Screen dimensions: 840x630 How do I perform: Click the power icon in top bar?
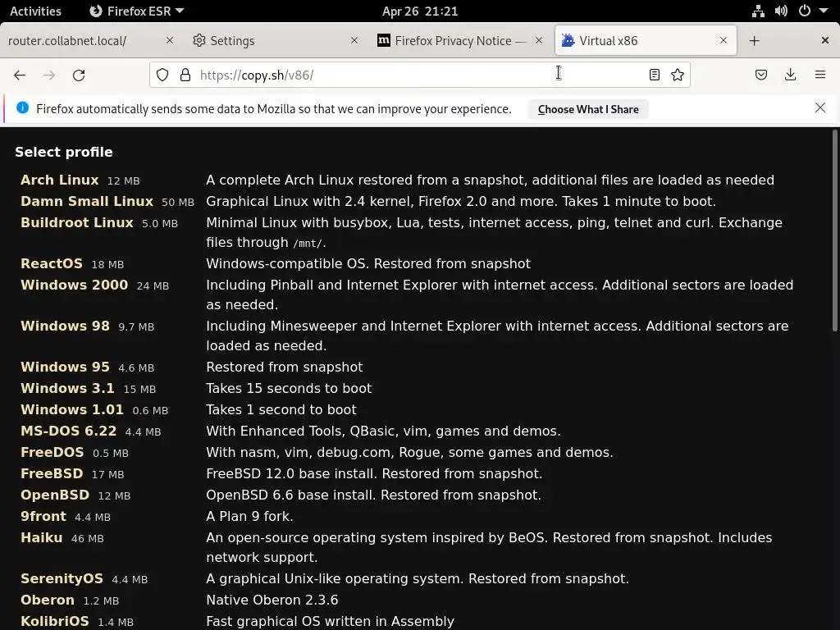click(x=805, y=11)
